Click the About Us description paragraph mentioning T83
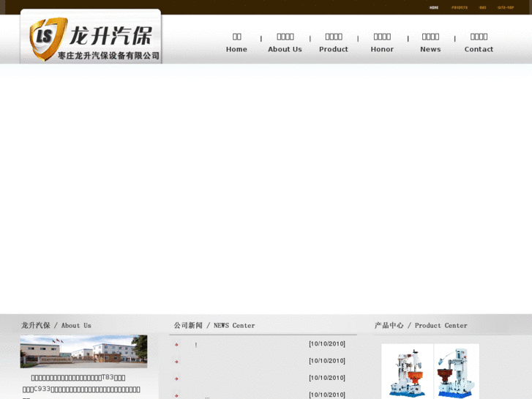Screen dimensions: 532x399 [81, 386]
